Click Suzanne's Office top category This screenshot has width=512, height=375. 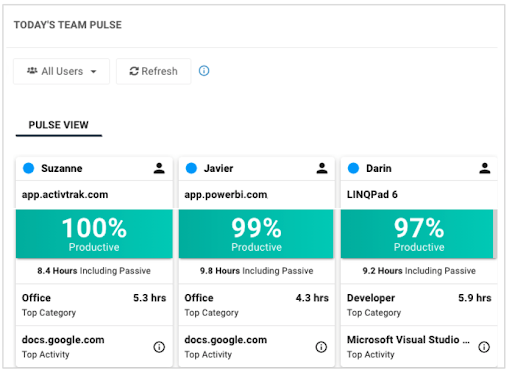pyautogui.click(x=36, y=298)
